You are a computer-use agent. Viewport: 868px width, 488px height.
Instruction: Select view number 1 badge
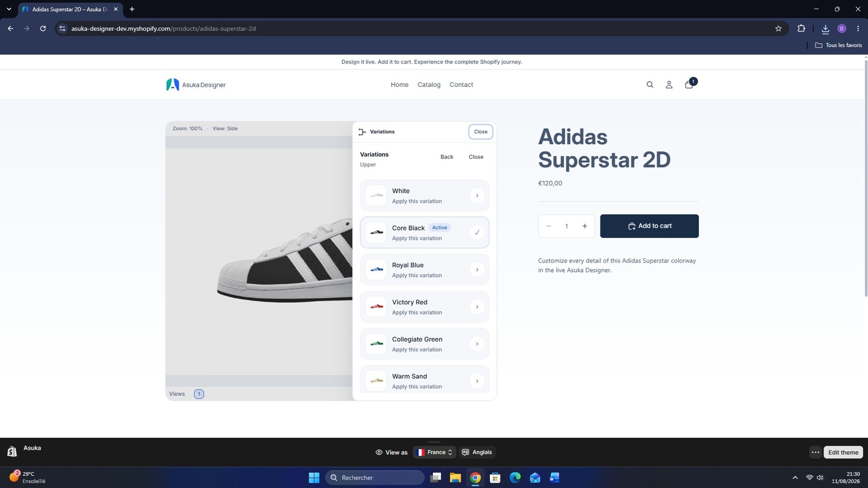(199, 394)
